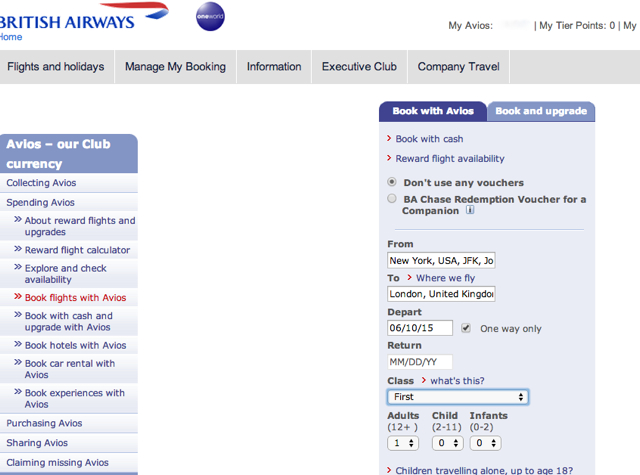The image size is (640, 475).
Task: Open Flights and holidays menu
Action: (x=56, y=67)
